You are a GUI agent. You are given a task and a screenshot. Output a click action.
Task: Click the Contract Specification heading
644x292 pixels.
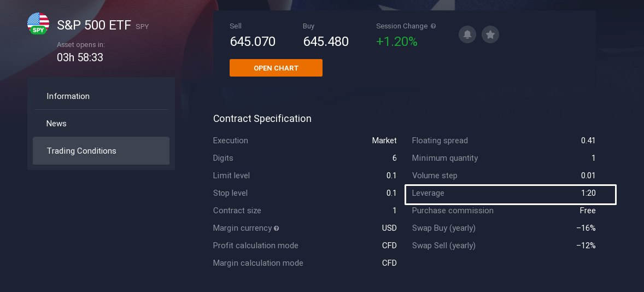pyautogui.click(x=262, y=119)
